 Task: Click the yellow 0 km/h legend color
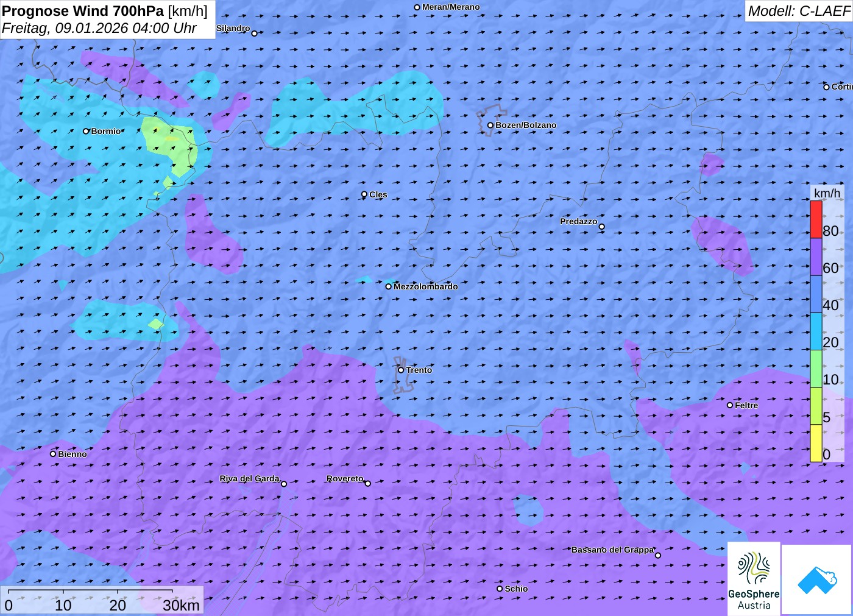pos(816,443)
